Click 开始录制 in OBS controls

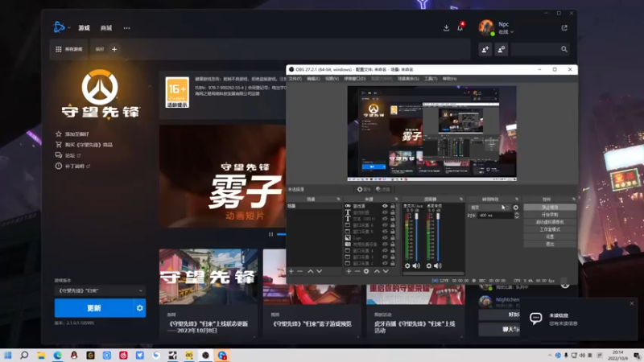pos(550,215)
